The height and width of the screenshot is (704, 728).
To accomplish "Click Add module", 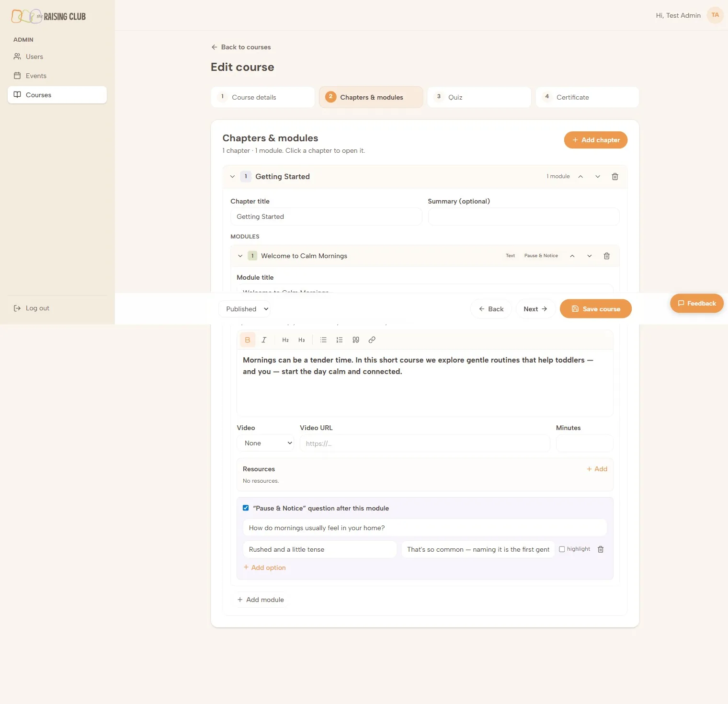I will (261, 600).
